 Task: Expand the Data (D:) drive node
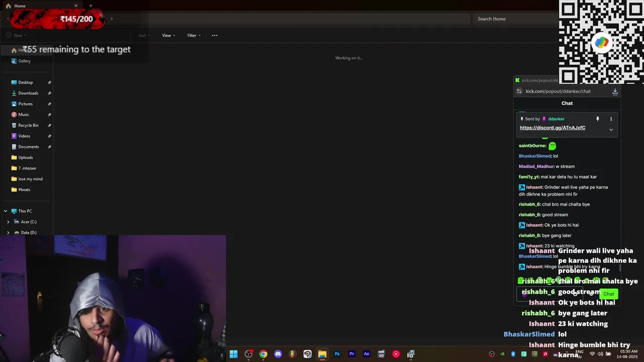[8, 232]
